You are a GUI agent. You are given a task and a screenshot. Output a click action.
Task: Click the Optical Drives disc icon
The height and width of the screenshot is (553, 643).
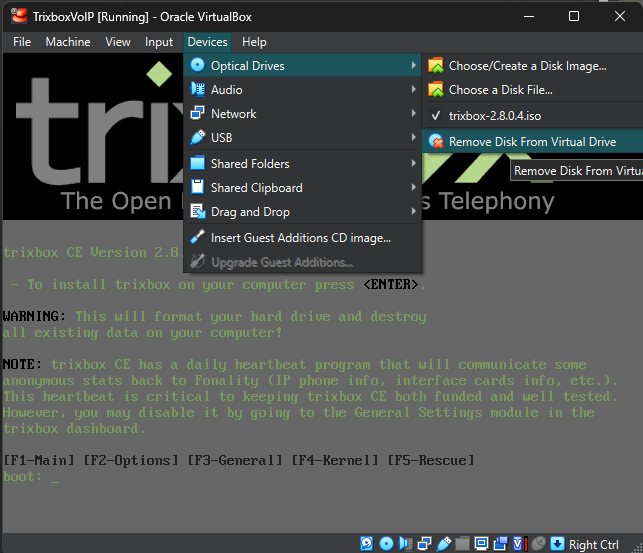tap(198, 65)
